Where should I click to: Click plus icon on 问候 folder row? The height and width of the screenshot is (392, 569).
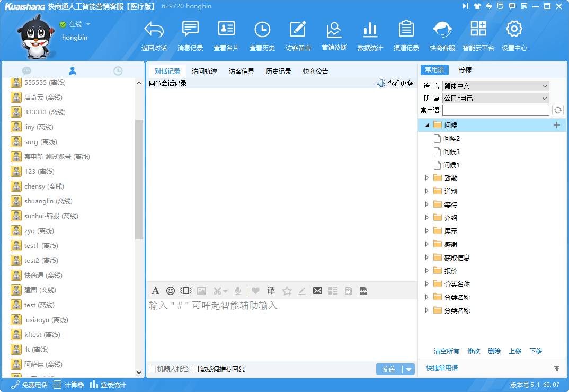[x=556, y=125]
